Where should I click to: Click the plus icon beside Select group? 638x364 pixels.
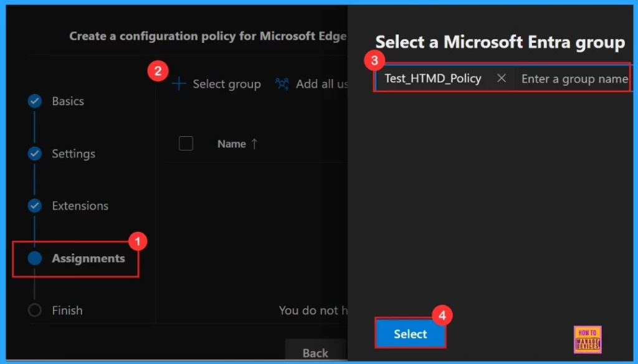click(x=179, y=83)
